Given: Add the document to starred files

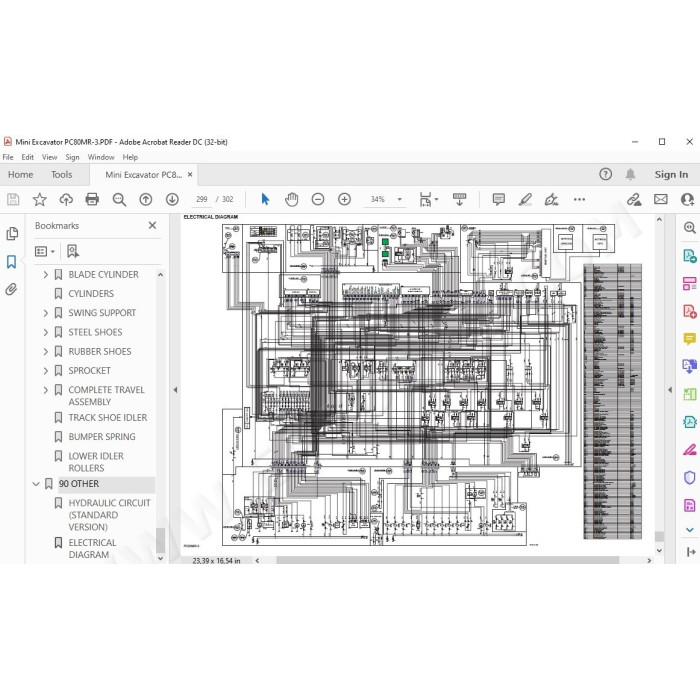Looking at the screenshot, I should point(40,199).
